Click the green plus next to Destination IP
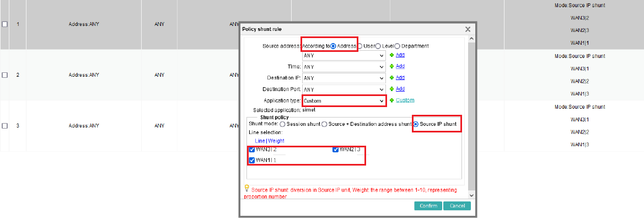 (x=392, y=78)
